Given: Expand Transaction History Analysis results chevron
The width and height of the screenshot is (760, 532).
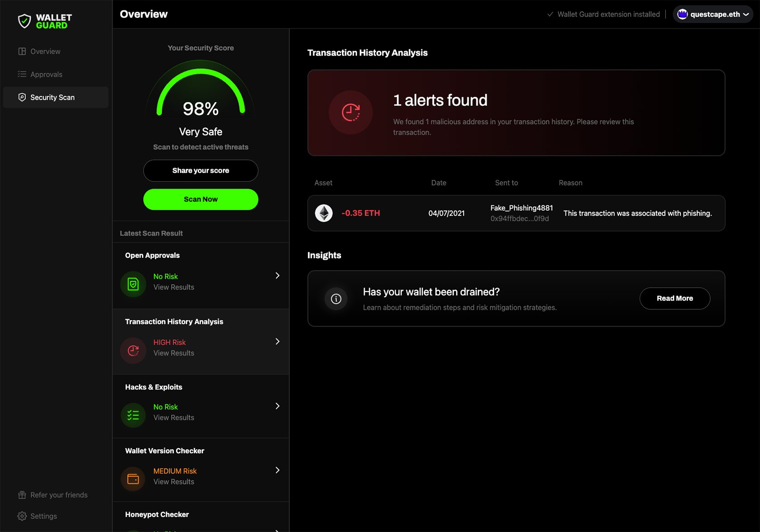Looking at the screenshot, I should [x=277, y=342].
